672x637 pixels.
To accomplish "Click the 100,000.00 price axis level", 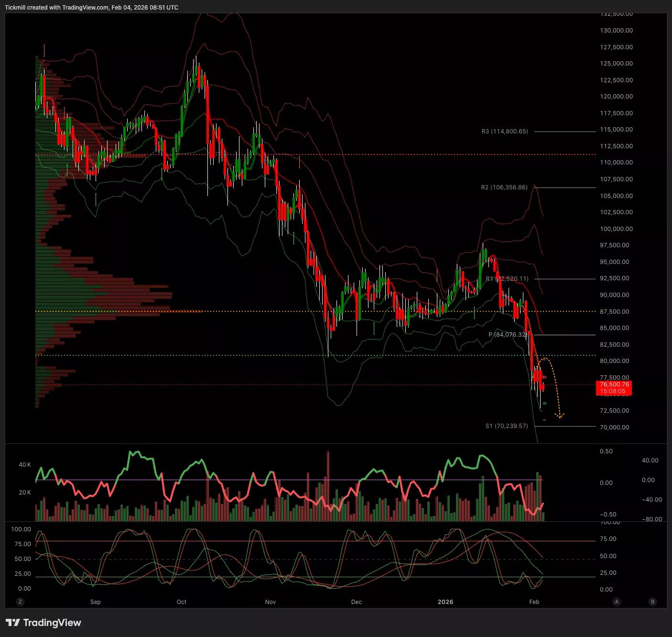I will (616, 229).
